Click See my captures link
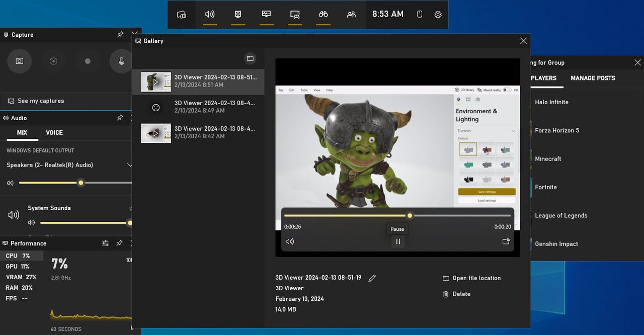Screen dimensions: 644x335 (36, 101)
